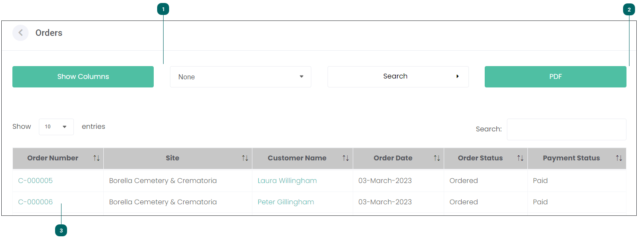Image resolution: width=644 pixels, height=241 pixels.
Task: Focus the table Search input field
Action: (x=566, y=129)
